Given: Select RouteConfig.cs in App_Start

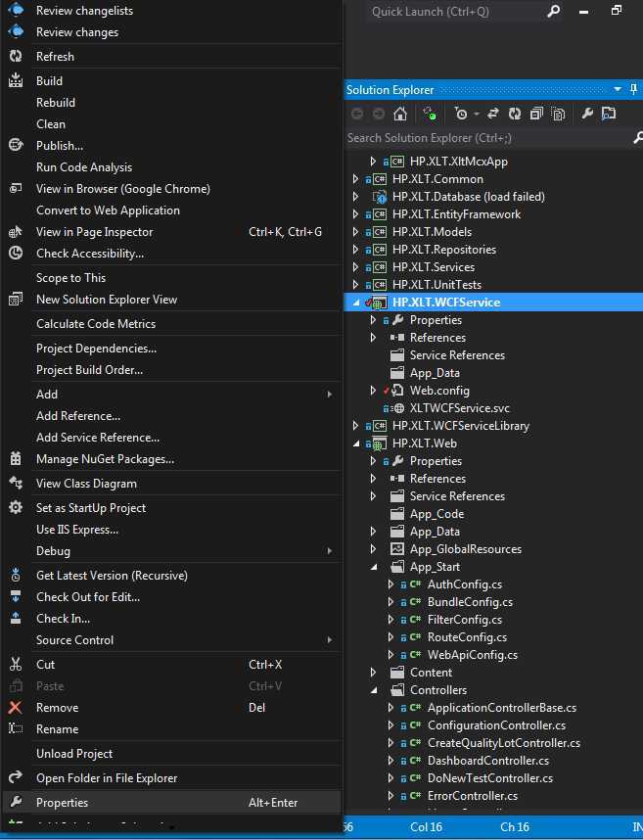Looking at the screenshot, I should (x=467, y=637).
